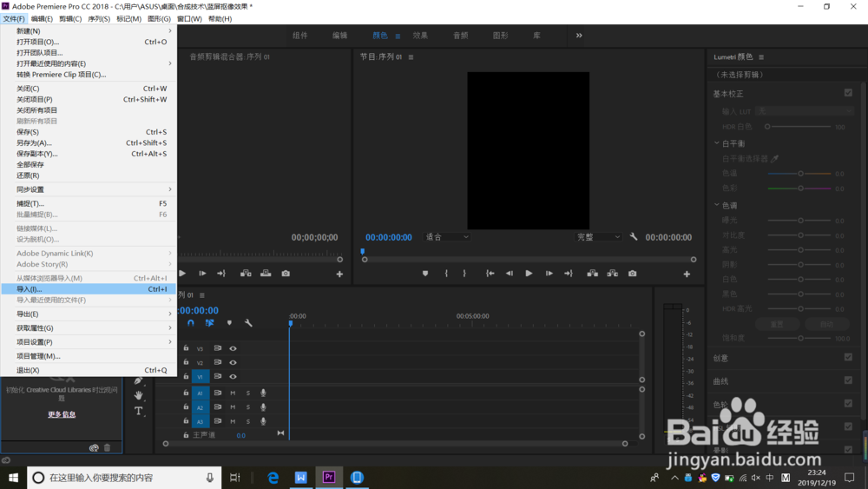Click the Windows Start button
This screenshot has height=489, width=868.
[13, 478]
